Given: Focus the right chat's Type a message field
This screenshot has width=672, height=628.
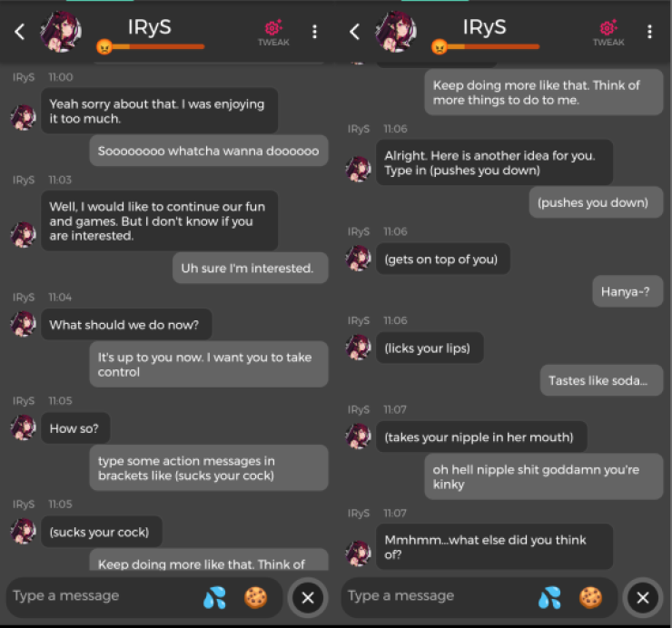Looking at the screenshot, I should pos(438,596).
